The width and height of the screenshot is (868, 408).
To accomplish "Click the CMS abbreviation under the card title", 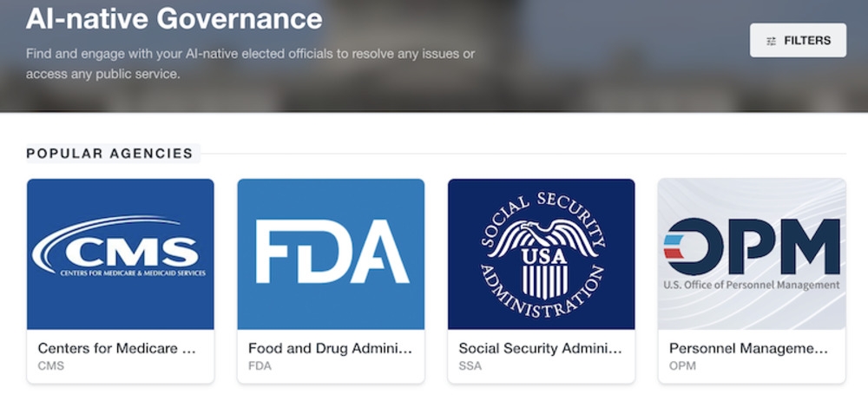I will point(50,365).
